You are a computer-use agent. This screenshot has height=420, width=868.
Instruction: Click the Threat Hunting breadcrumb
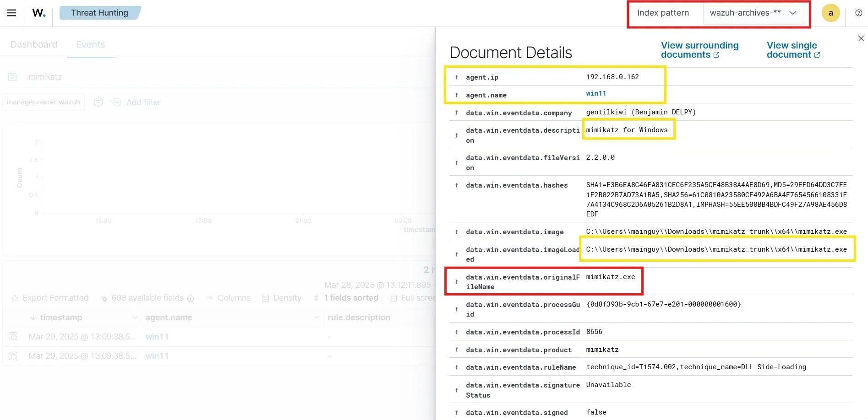[99, 13]
